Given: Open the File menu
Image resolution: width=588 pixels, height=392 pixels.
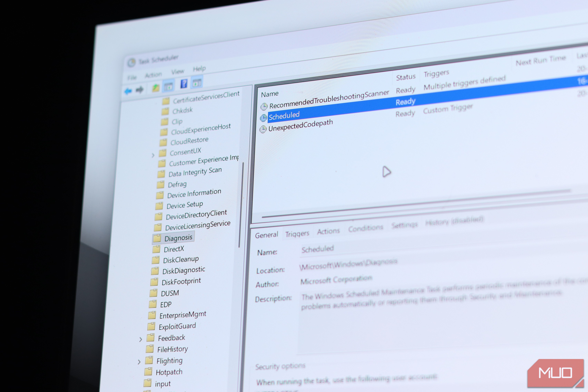Looking at the screenshot, I should point(132,78).
